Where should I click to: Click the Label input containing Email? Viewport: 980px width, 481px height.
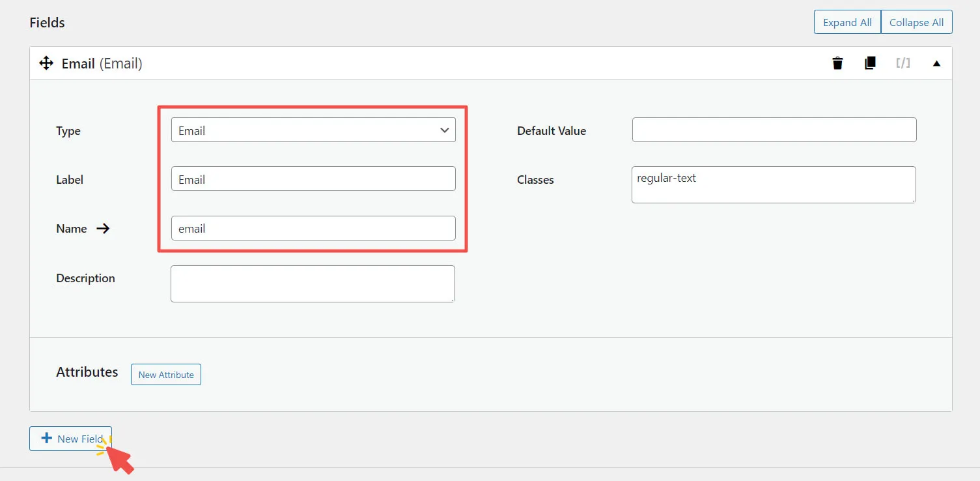click(313, 179)
